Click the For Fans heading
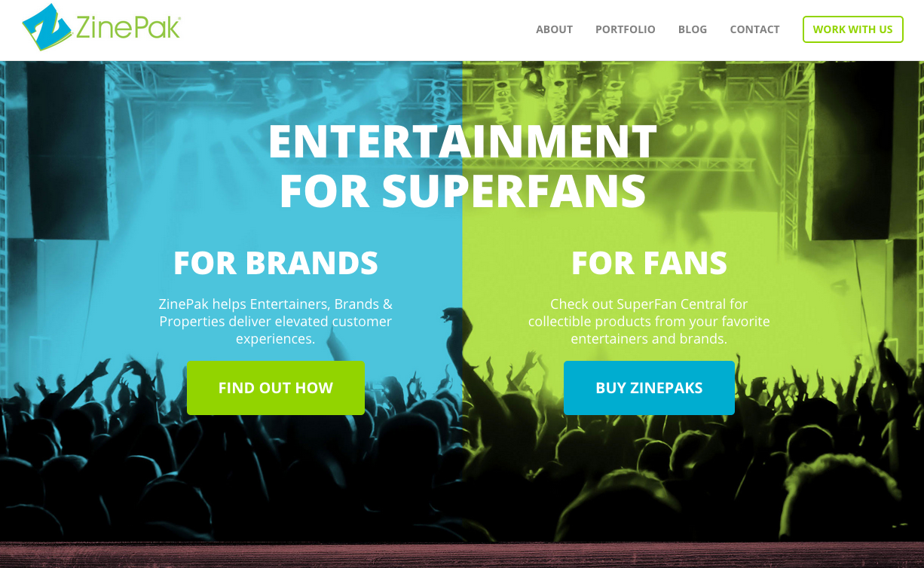 [649, 262]
